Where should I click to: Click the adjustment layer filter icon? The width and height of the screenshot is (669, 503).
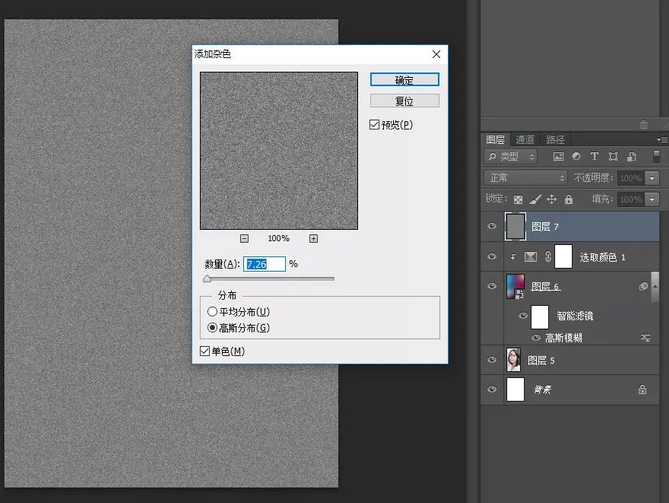[577, 157]
